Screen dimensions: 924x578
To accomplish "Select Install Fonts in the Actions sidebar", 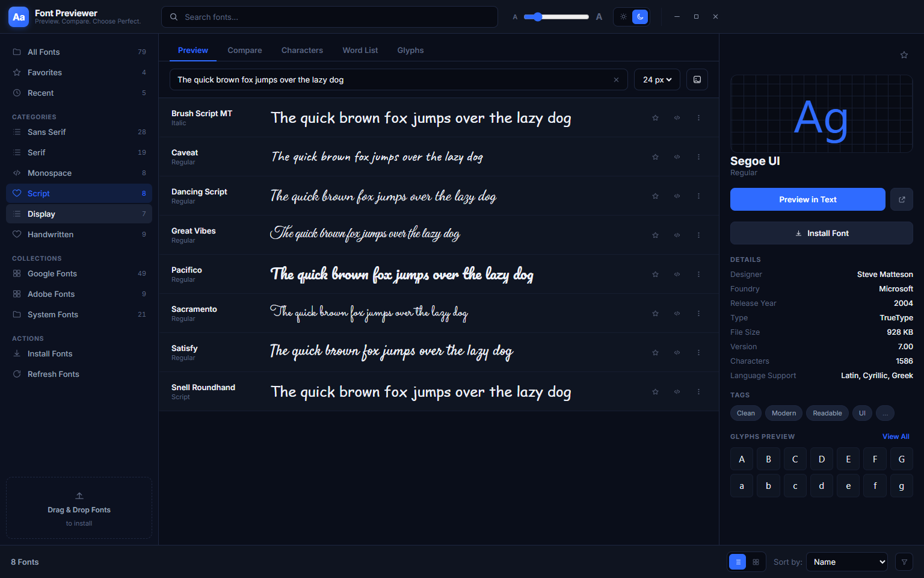I will click(x=79, y=354).
